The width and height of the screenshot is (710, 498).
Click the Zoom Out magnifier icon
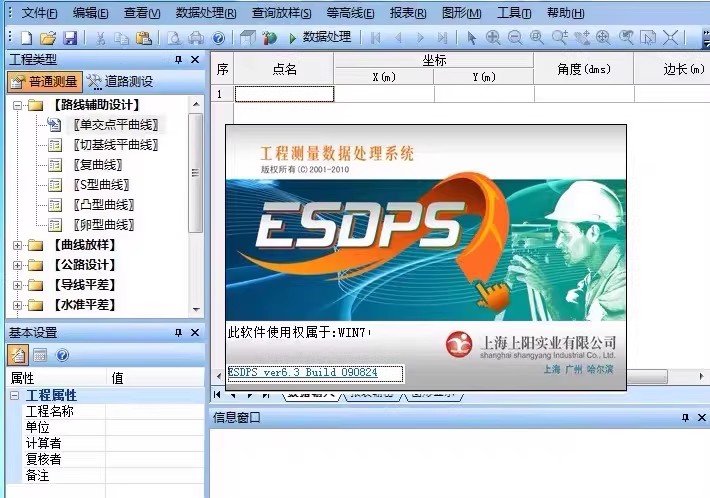pyautogui.click(x=515, y=38)
